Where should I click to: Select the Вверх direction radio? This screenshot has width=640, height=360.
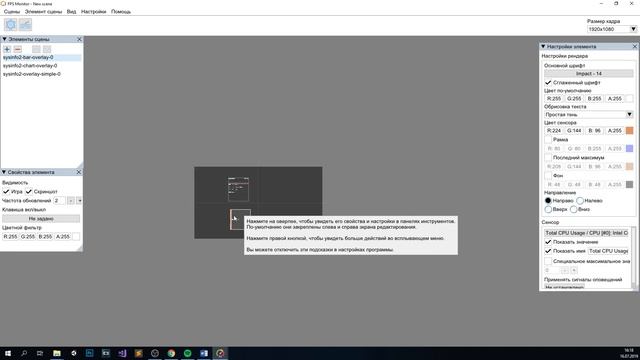548,209
